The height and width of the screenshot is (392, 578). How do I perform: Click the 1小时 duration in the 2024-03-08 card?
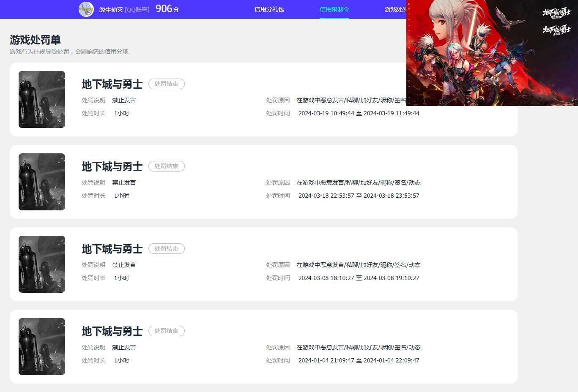pos(122,278)
